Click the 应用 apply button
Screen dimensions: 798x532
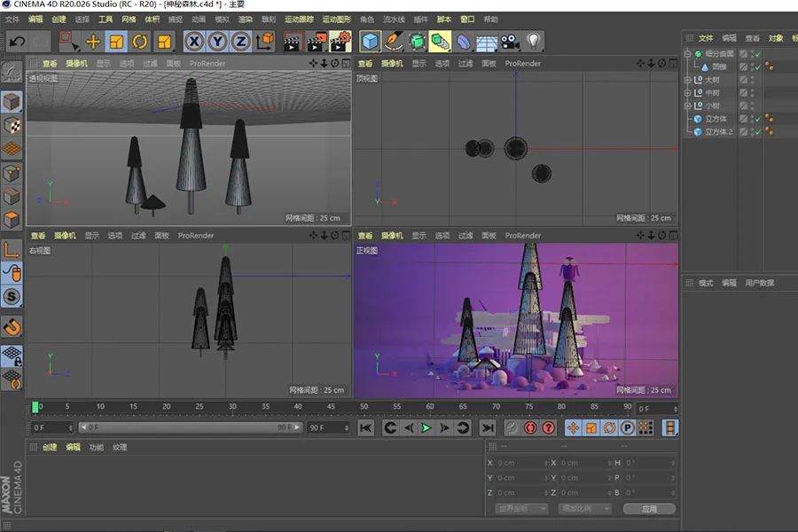tap(649, 509)
